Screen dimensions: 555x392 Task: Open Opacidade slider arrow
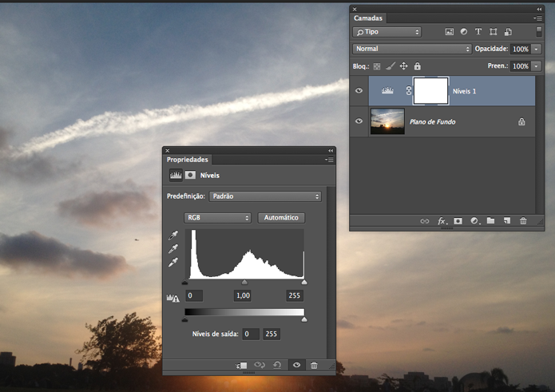click(x=537, y=49)
